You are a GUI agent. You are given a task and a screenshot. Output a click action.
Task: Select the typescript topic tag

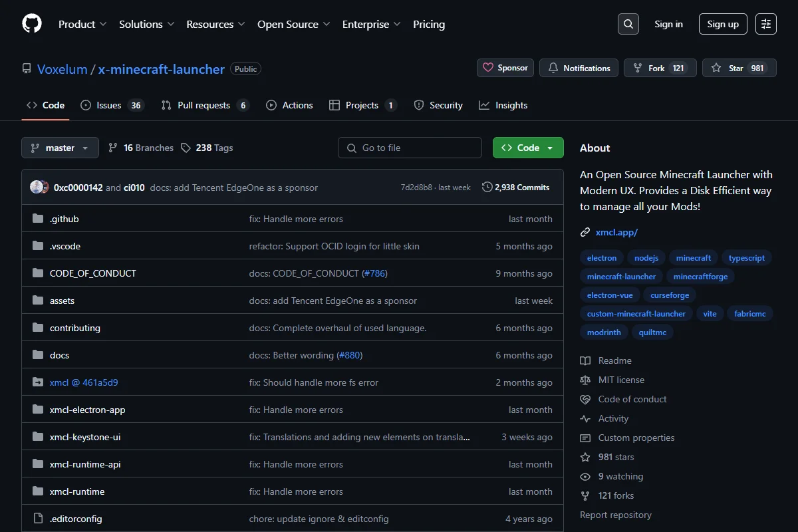747,258
